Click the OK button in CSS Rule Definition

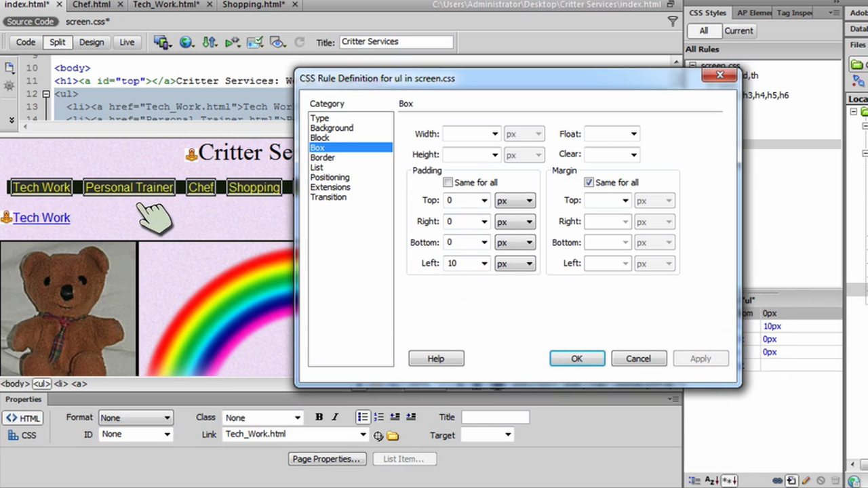click(x=576, y=359)
